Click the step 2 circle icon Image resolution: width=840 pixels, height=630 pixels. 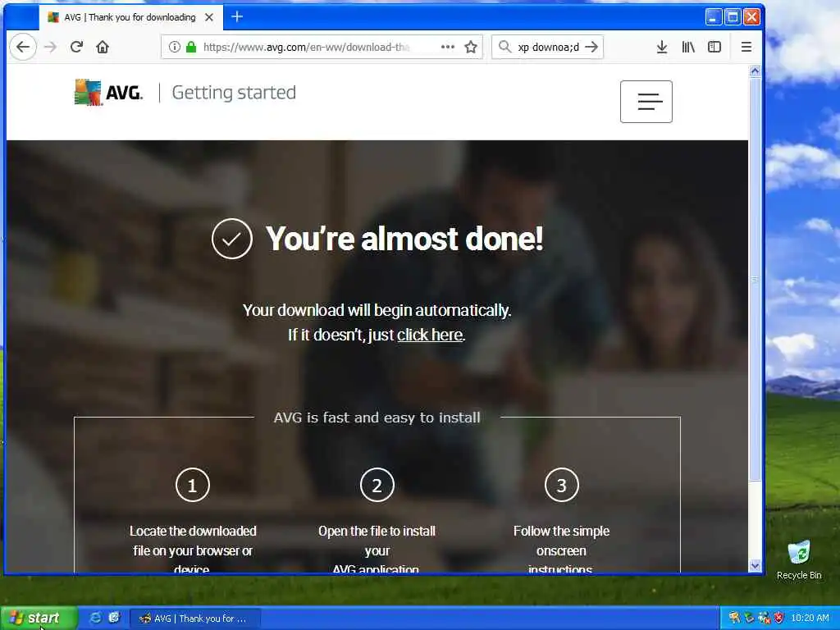[x=377, y=486]
